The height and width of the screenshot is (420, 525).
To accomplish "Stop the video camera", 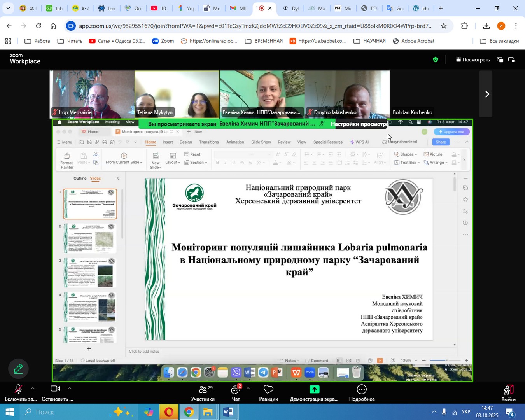I will coord(56,389).
